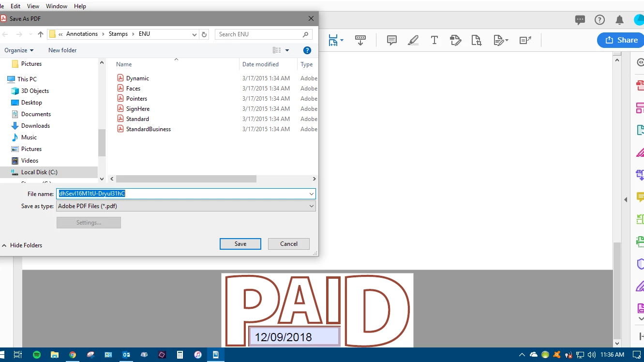Click the Crop pages toolbar icon
The width and height of the screenshot is (644, 362).
(x=476, y=40)
